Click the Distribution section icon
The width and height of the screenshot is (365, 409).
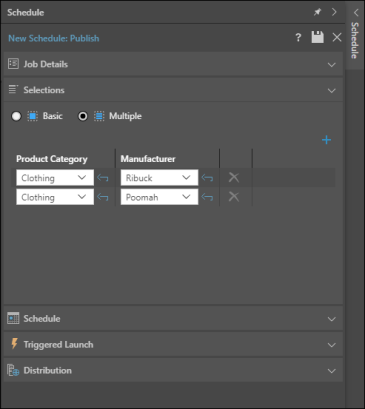(x=13, y=370)
